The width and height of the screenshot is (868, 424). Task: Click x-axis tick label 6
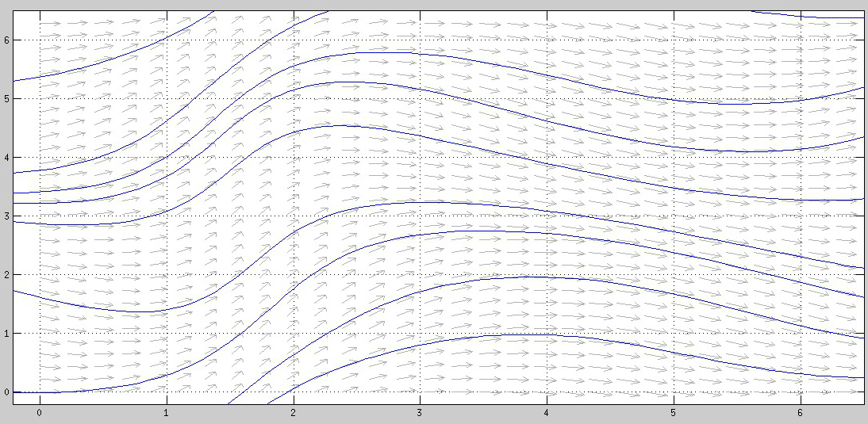point(801,413)
